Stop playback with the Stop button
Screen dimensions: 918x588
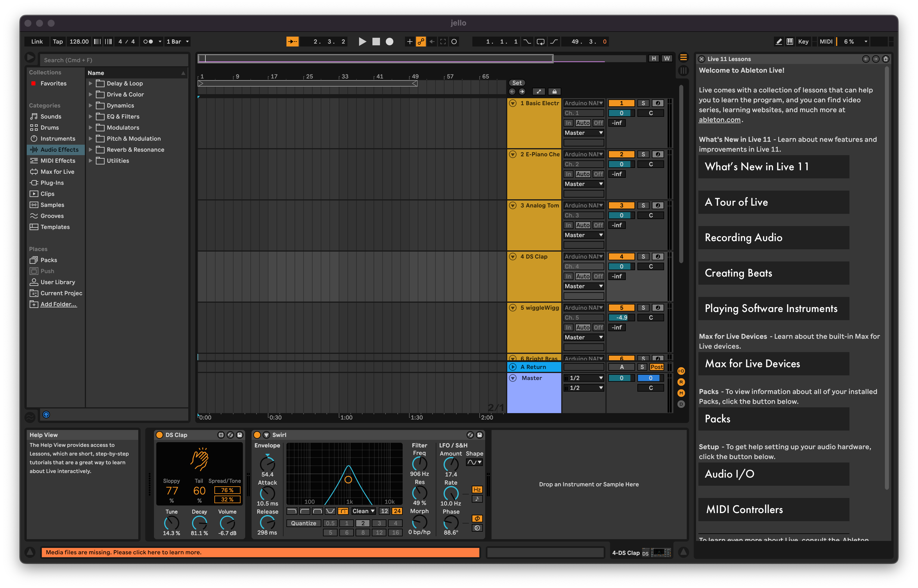[376, 42]
